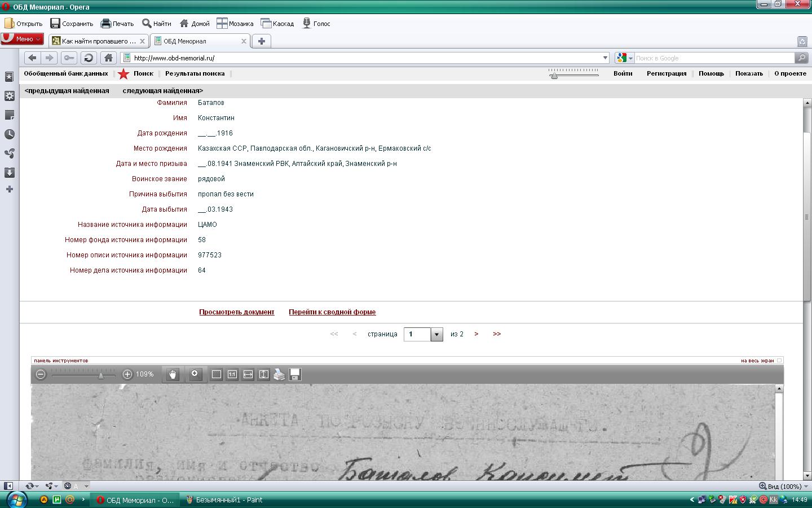812x508 pixels.
Task: Reload the page with the refresh icon
Action: pos(89,58)
